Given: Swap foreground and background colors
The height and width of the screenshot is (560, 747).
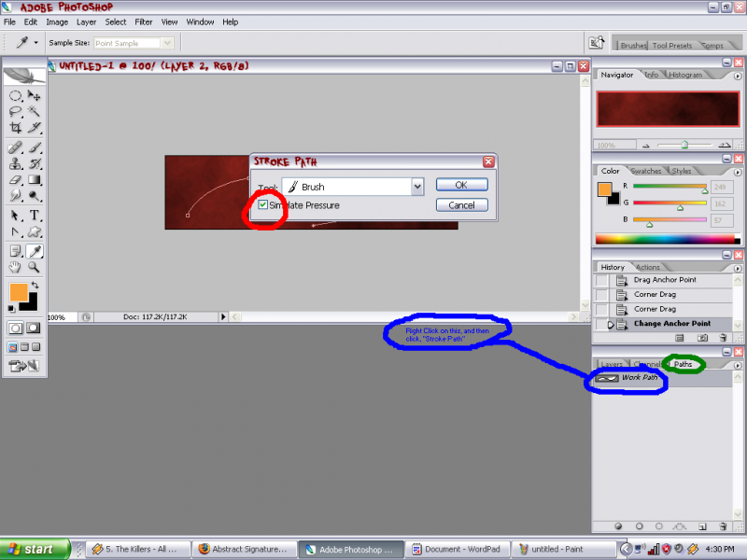Looking at the screenshot, I should click(35, 286).
